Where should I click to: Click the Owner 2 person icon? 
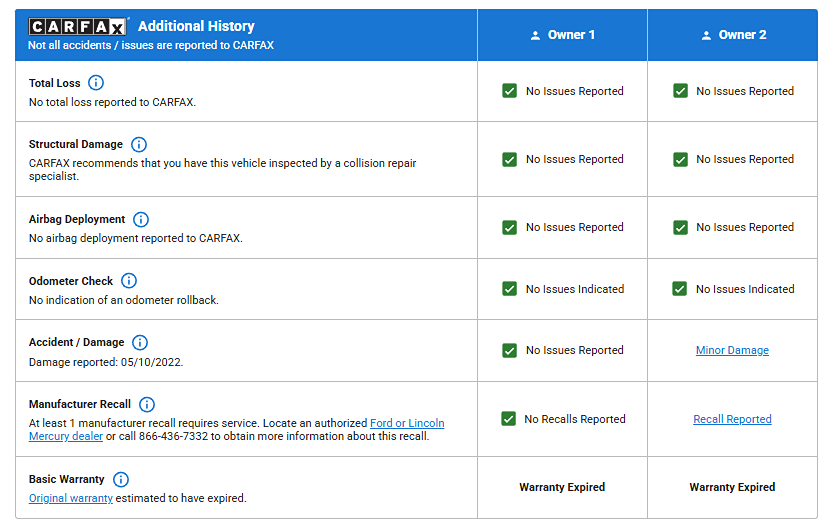tap(705, 35)
